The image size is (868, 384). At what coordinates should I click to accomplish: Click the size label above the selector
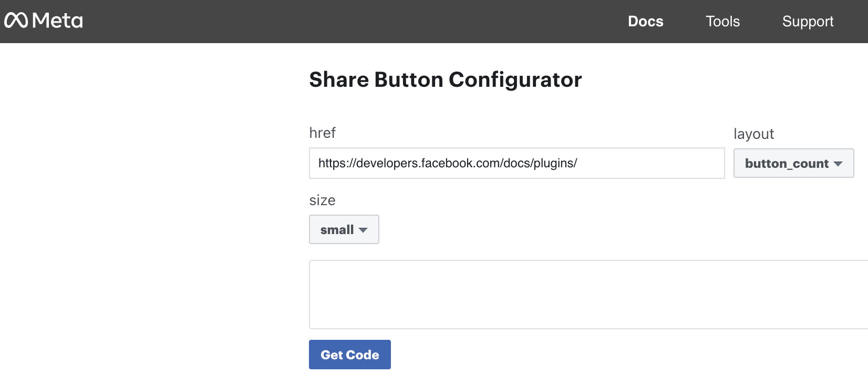tap(323, 200)
